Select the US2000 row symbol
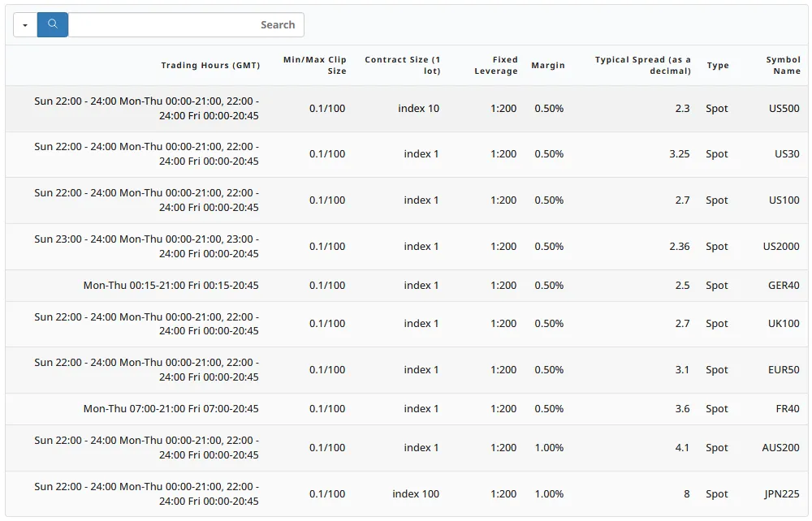Screen dimensions: 812x521 [781, 247]
